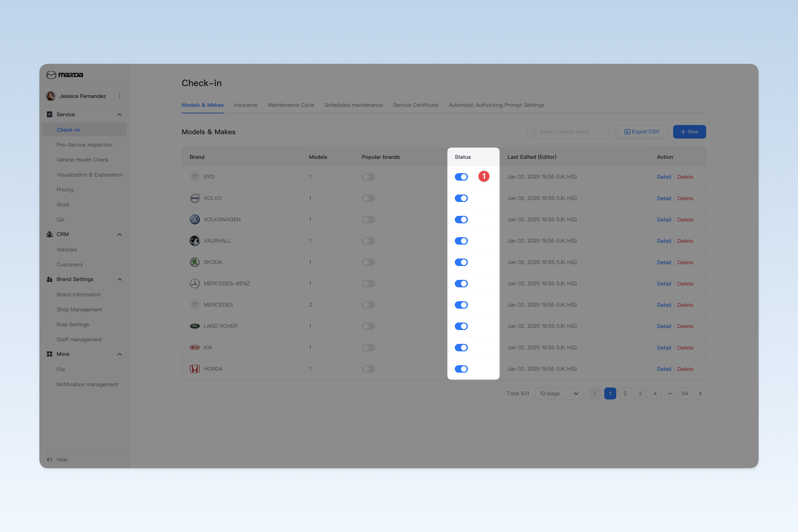Open the 10/page size dropdown
The width and height of the screenshot is (798, 532).
(559, 393)
